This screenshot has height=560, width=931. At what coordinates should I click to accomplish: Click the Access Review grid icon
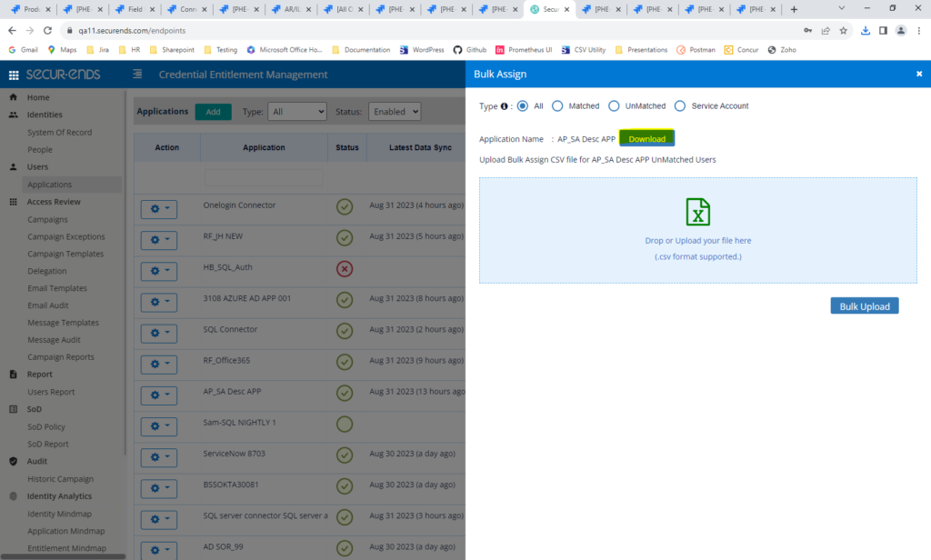[13, 202]
